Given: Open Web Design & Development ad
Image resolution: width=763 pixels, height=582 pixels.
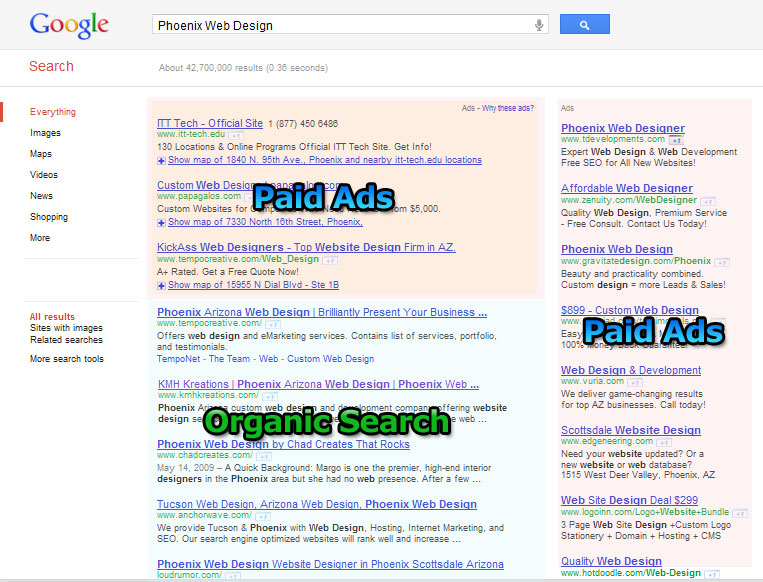Looking at the screenshot, I should coord(631,370).
